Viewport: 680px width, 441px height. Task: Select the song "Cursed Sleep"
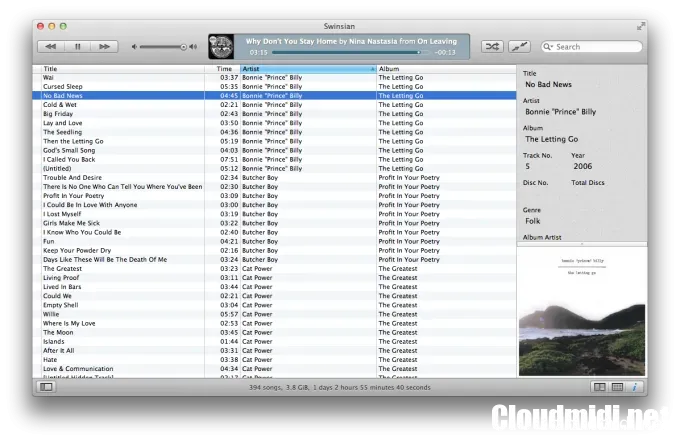63,87
